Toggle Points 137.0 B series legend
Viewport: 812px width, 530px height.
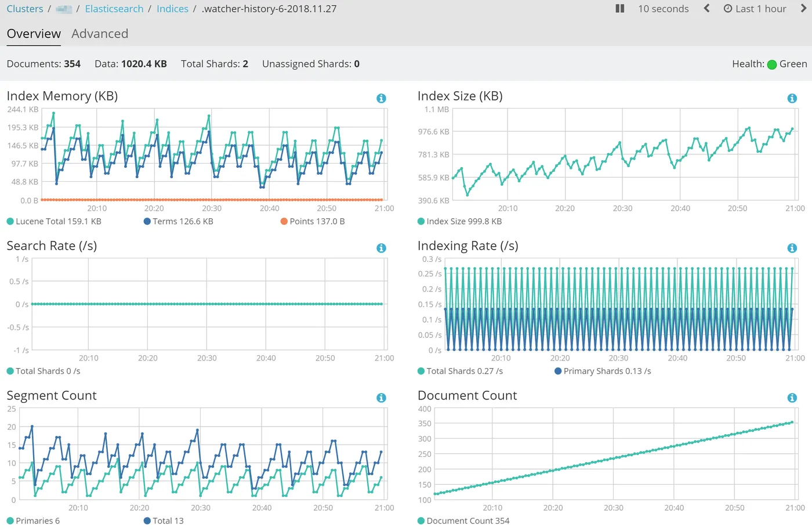point(313,221)
